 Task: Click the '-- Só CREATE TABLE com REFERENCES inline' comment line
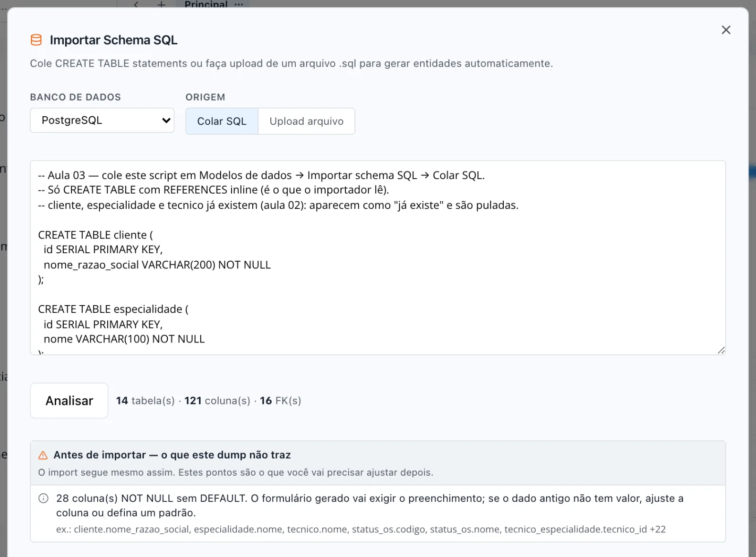[214, 190]
